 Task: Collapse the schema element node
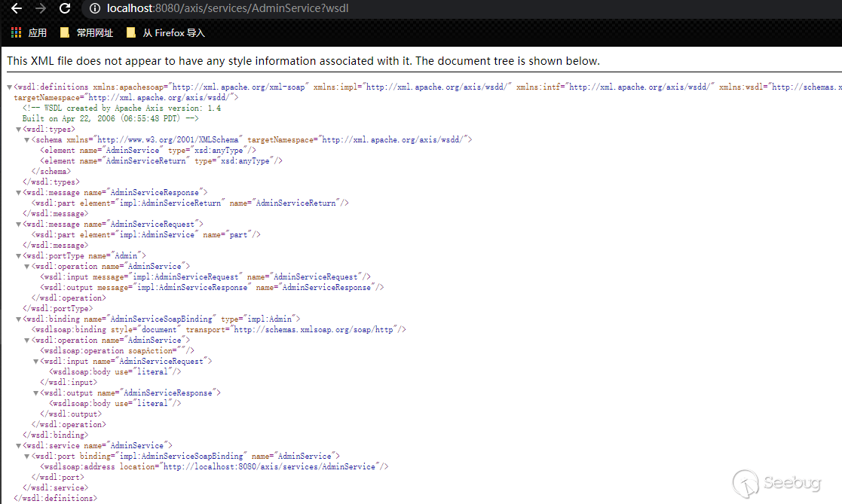[27, 140]
